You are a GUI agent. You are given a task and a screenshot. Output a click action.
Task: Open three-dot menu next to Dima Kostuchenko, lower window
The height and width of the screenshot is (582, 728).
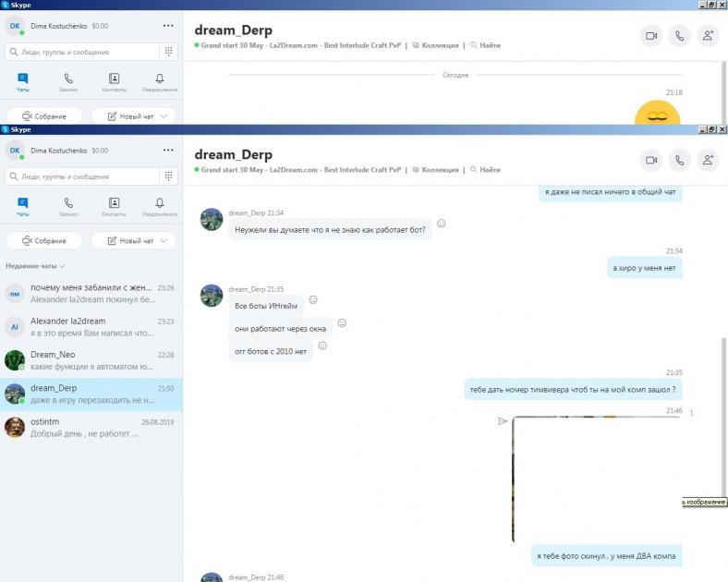click(x=167, y=150)
